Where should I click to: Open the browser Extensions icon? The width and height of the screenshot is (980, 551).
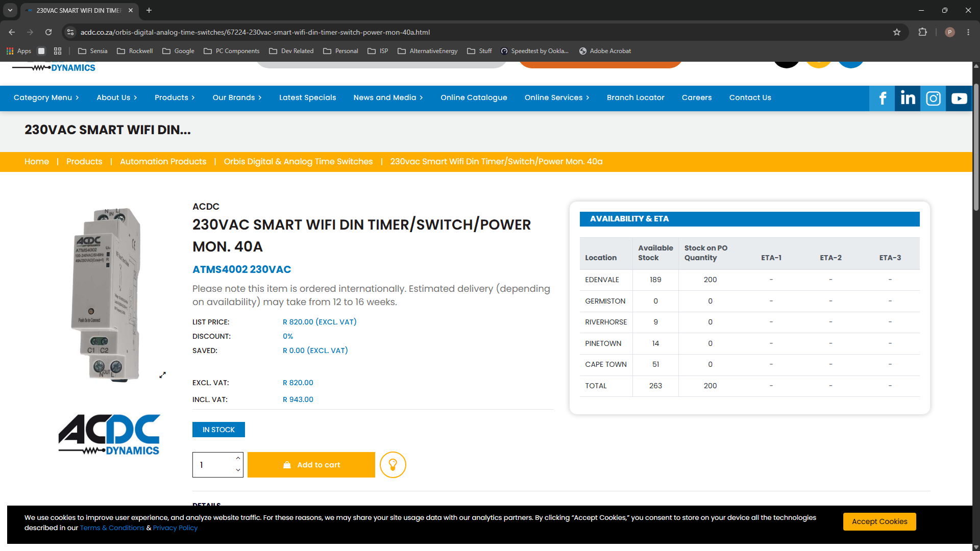(x=922, y=32)
